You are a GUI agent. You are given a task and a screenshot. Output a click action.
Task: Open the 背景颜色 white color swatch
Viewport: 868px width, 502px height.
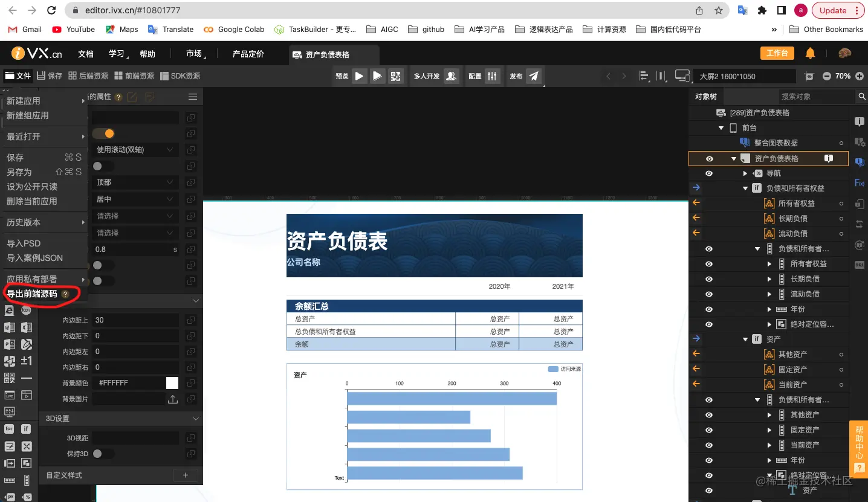click(x=171, y=382)
